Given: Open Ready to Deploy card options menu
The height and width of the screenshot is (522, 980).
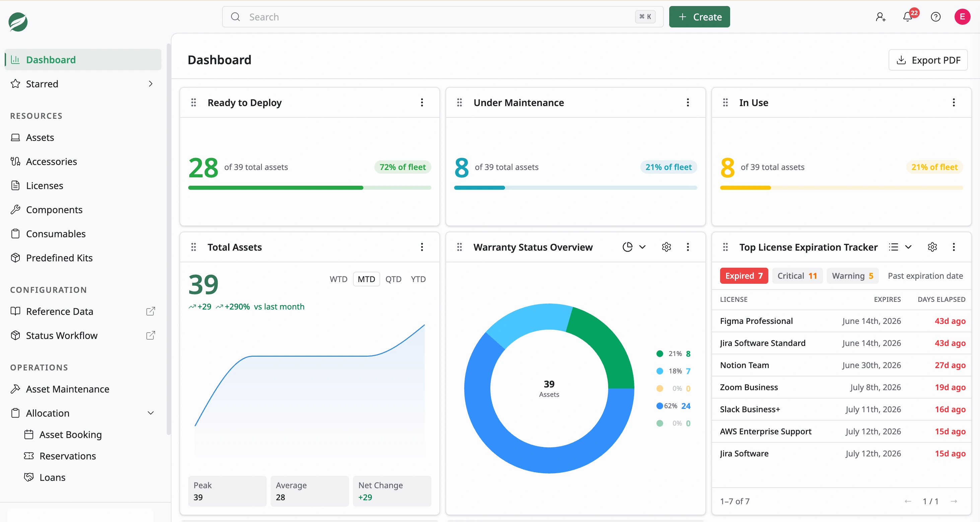Looking at the screenshot, I should [x=422, y=102].
